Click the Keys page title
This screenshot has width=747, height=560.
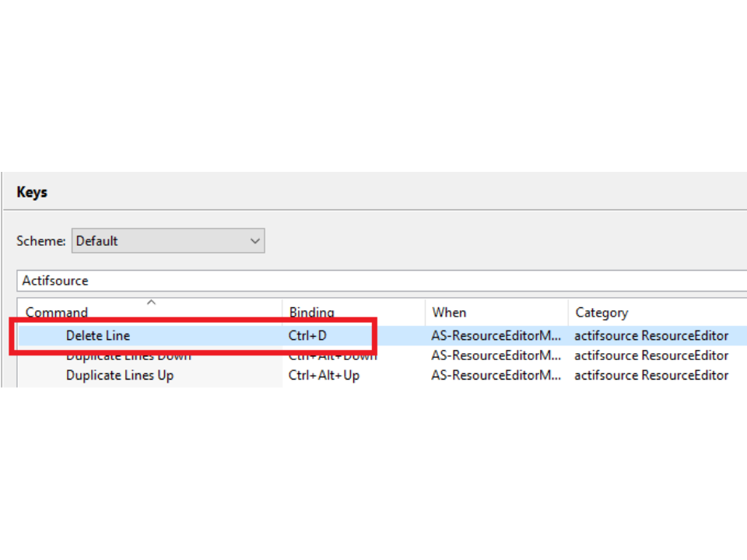tap(32, 192)
